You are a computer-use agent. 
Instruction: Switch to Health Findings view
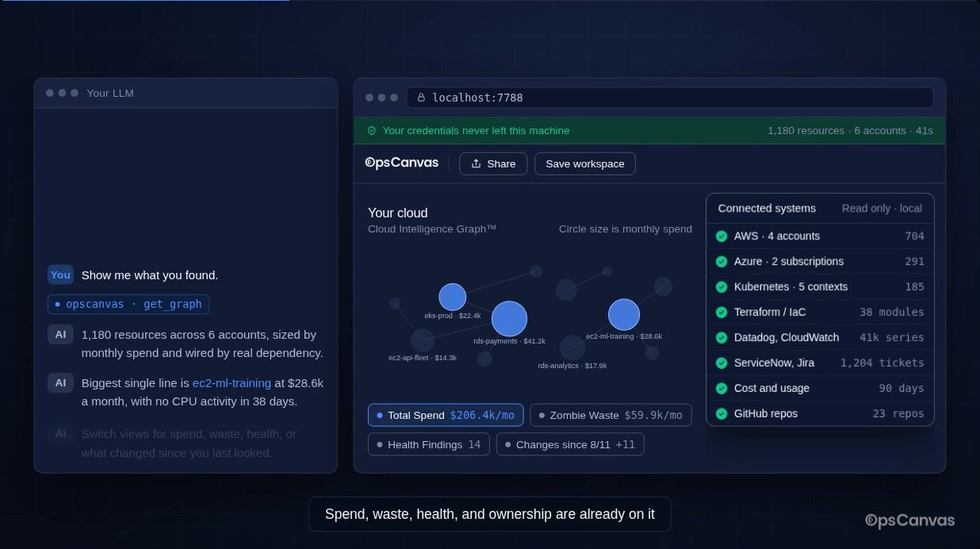(x=429, y=444)
